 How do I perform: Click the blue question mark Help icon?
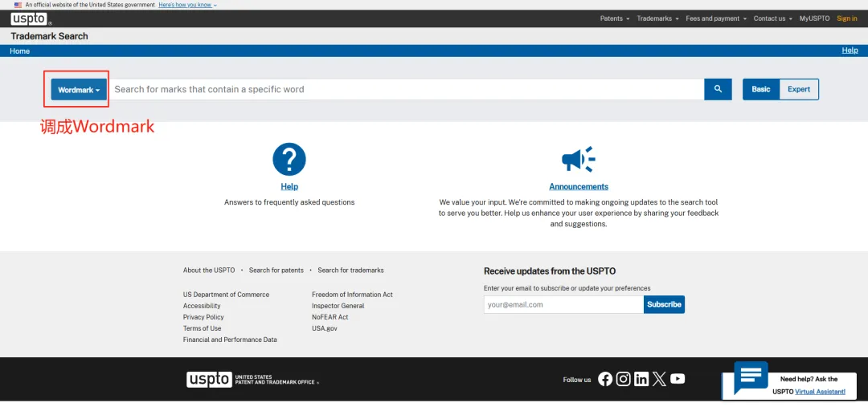pyautogui.click(x=289, y=159)
